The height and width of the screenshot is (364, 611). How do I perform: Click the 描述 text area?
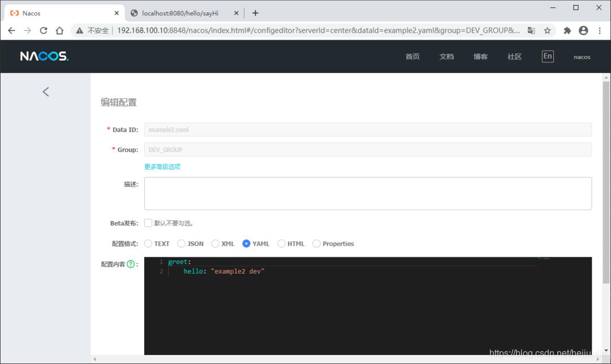(x=368, y=193)
